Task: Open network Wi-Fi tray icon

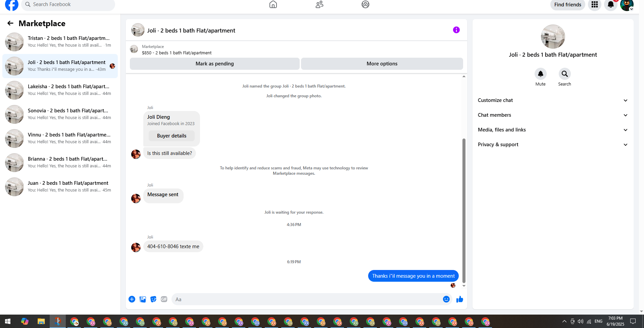Action: [x=589, y=321]
